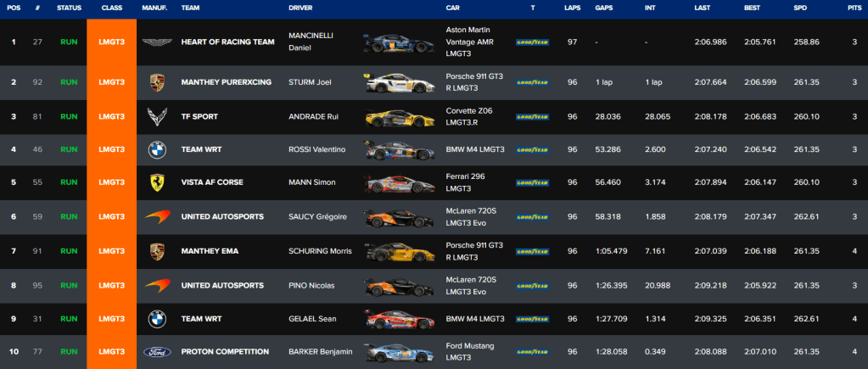The height and width of the screenshot is (369, 868).
Task: Click Goodyear tyre logo in Pino row
Action: click(x=533, y=286)
